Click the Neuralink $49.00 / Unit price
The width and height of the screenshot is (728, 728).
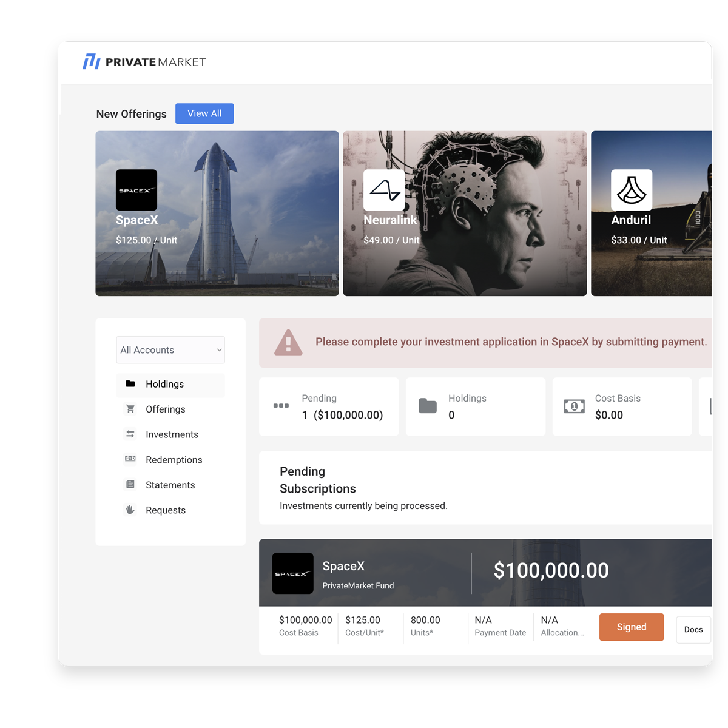pos(391,240)
